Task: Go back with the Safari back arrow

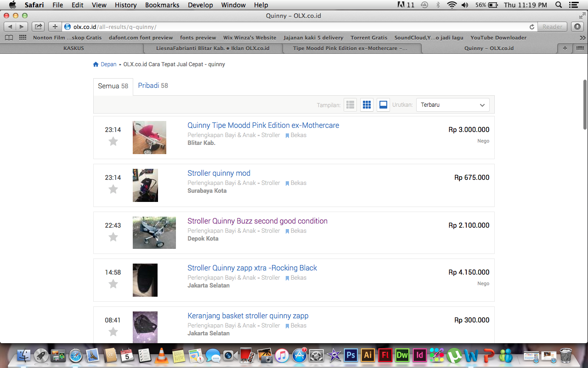Action: [x=10, y=27]
